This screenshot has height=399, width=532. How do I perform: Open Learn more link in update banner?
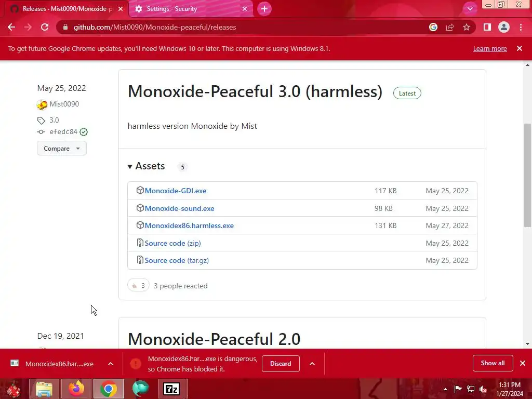tap(490, 48)
